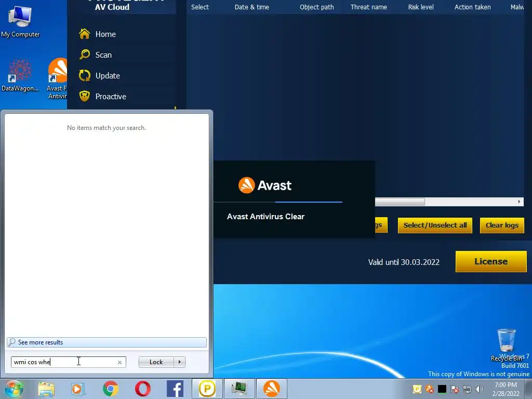Open Windows Explorer from the taskbar
The width and height of the screenshot is (532, 399).
coord(46,389)
